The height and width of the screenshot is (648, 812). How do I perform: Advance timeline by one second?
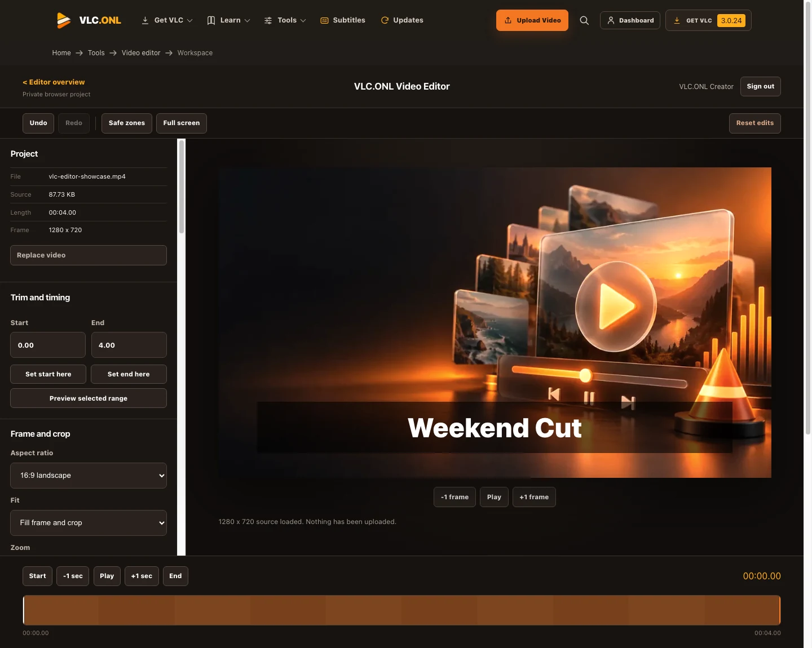tap(142, 576)
